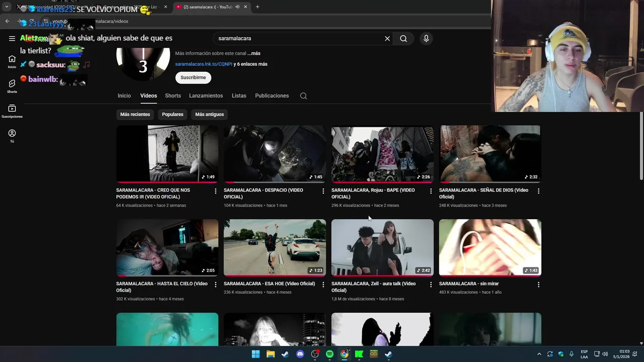Click the BAPE video thumbnail
This screenshot has width=644, height=362.
coord(382,153)
